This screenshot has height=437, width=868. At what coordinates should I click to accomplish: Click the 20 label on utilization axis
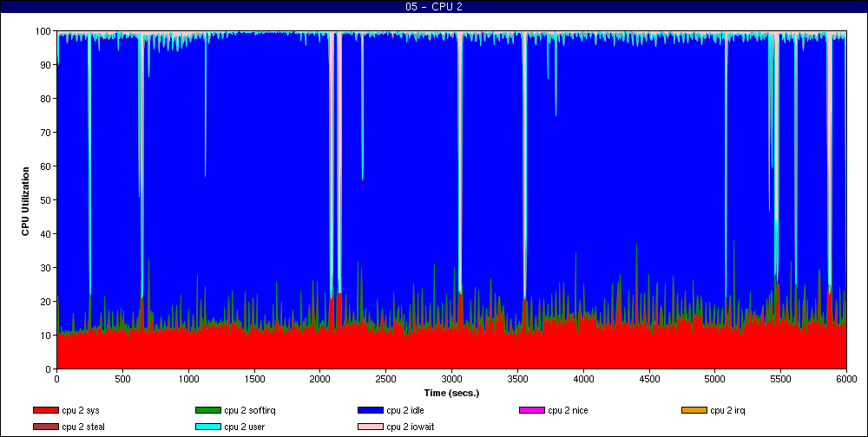[47, 302]
